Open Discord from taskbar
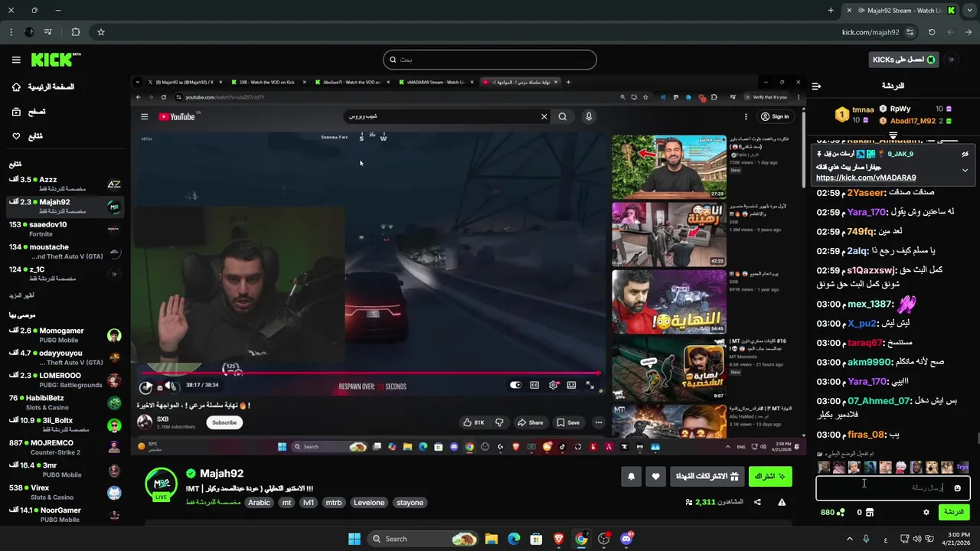Viewport: 980px width, 551px height. (626, 539)
